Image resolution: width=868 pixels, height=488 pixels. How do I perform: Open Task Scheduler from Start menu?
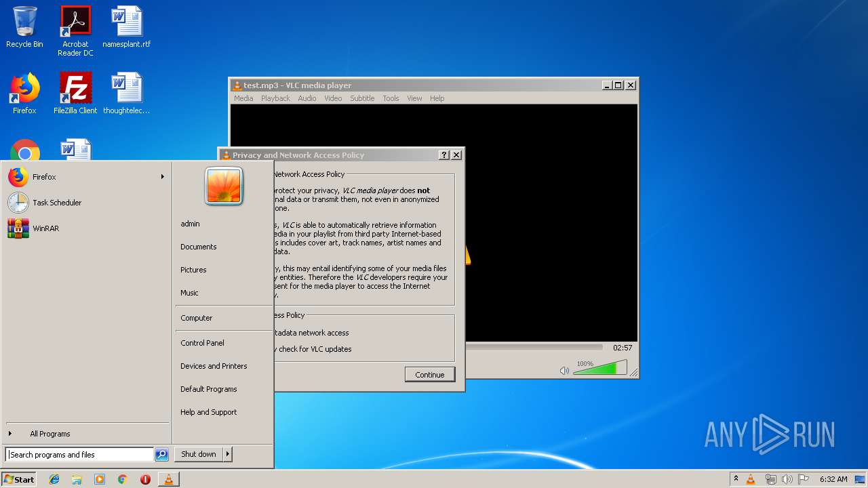(x=87, y=203)
